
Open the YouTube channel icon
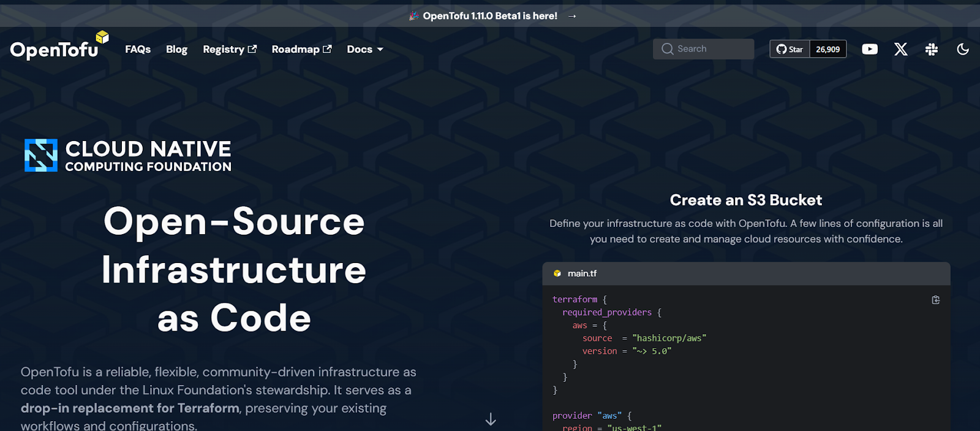[x=870, y=49]
